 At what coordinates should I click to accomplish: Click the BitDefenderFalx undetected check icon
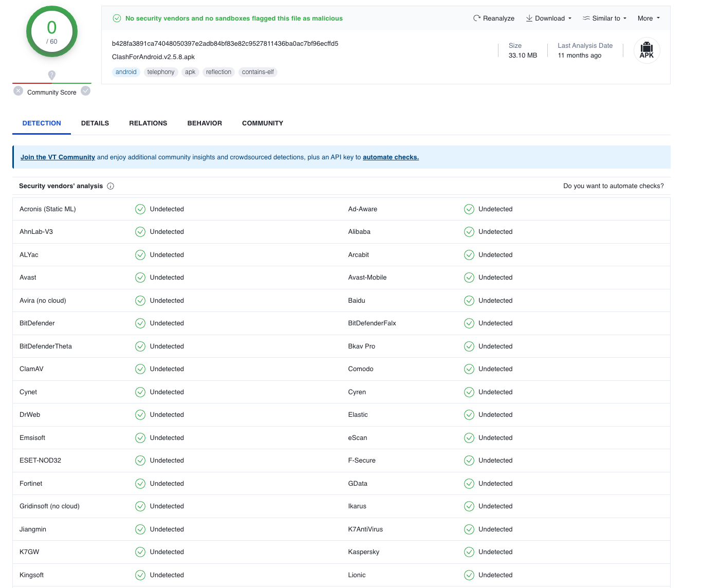tap(469, 323)
